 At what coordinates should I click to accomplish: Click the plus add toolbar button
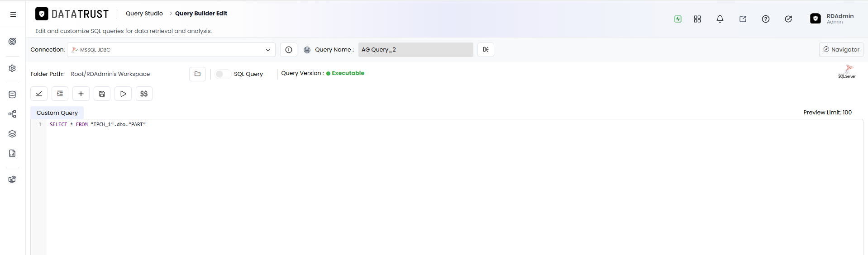pos(81,94)
